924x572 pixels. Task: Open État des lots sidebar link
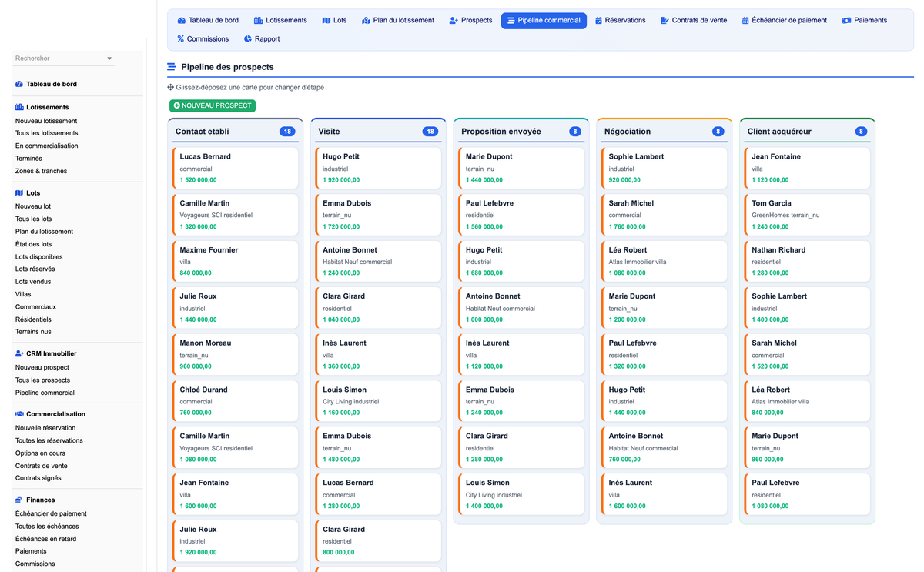[34, 244]
